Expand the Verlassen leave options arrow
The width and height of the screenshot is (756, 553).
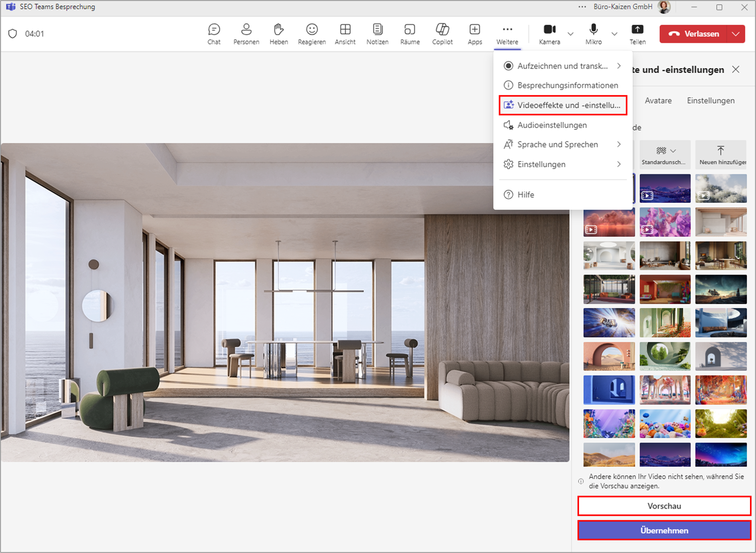tap(736, 34)
